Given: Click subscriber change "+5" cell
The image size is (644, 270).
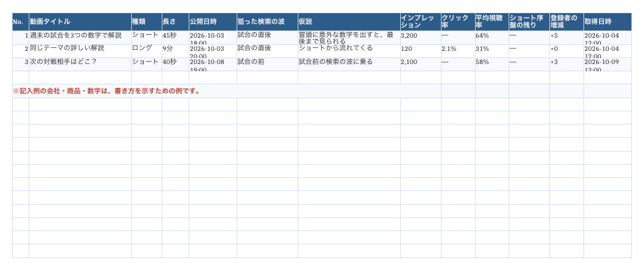Looking at the screenshot, I should pyautogui.click(x=566, y=38).
